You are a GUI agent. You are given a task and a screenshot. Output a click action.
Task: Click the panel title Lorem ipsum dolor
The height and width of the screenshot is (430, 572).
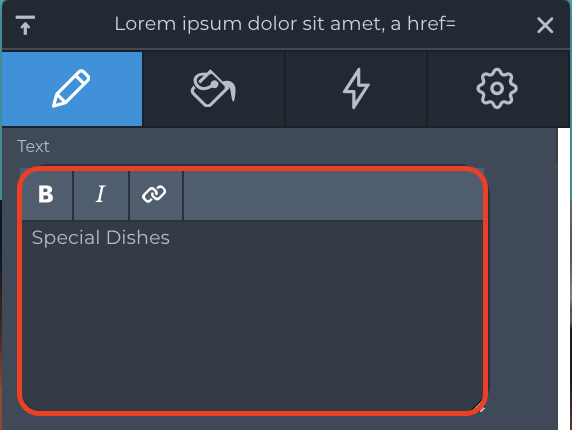[285, 24]
